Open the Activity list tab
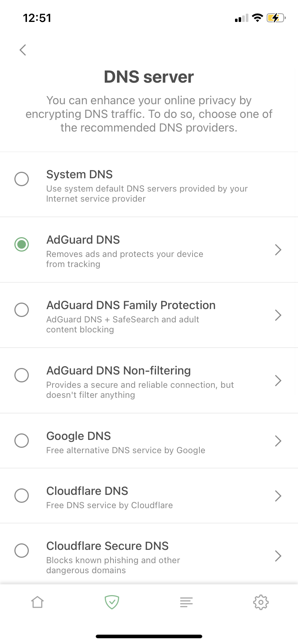Viewport: 298px width, 644px height. (x=186, y=602)
